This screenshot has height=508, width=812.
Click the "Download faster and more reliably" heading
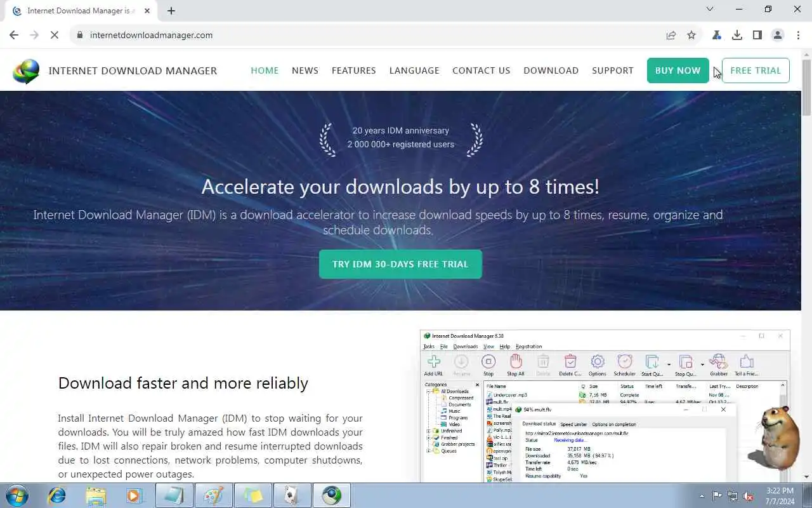183,383
